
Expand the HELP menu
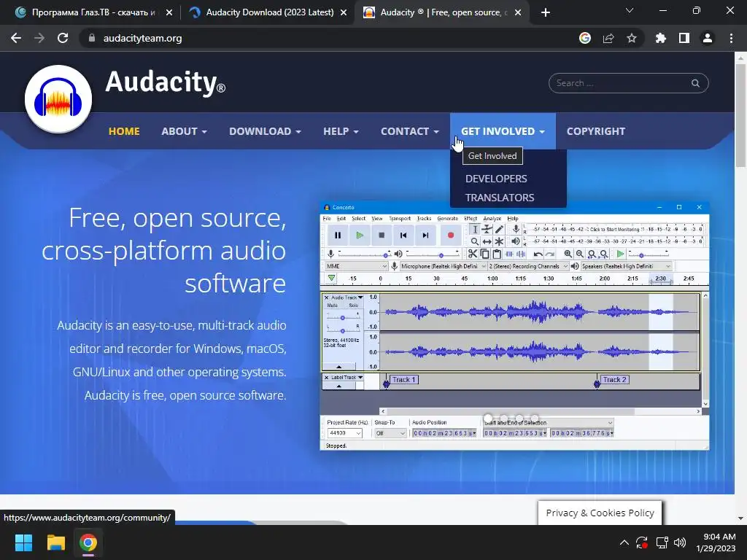tap(341, 131)
